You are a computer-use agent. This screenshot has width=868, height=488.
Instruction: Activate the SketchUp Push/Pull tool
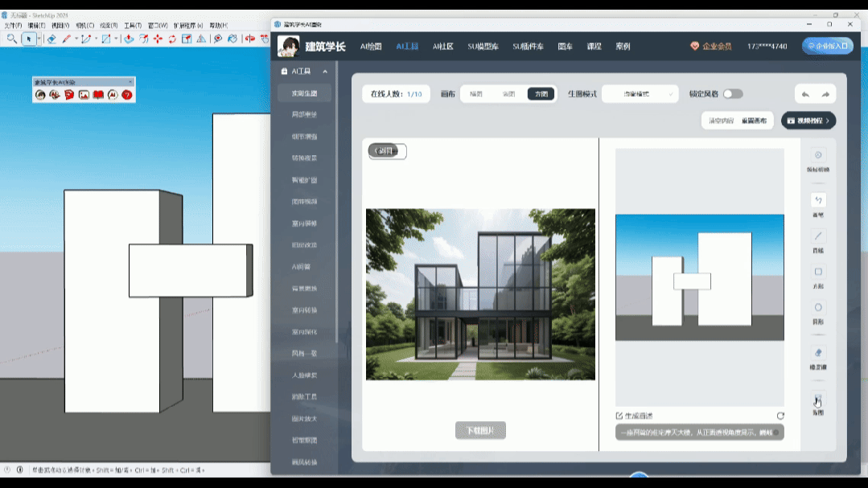click(129, 39)
